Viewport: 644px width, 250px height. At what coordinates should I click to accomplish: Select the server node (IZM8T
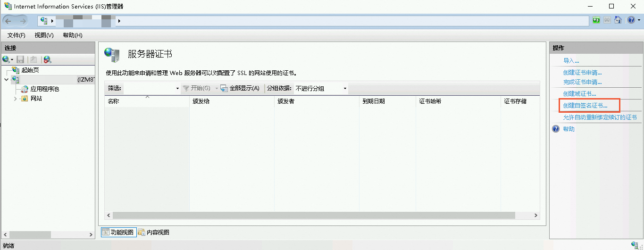coord(53,80)
